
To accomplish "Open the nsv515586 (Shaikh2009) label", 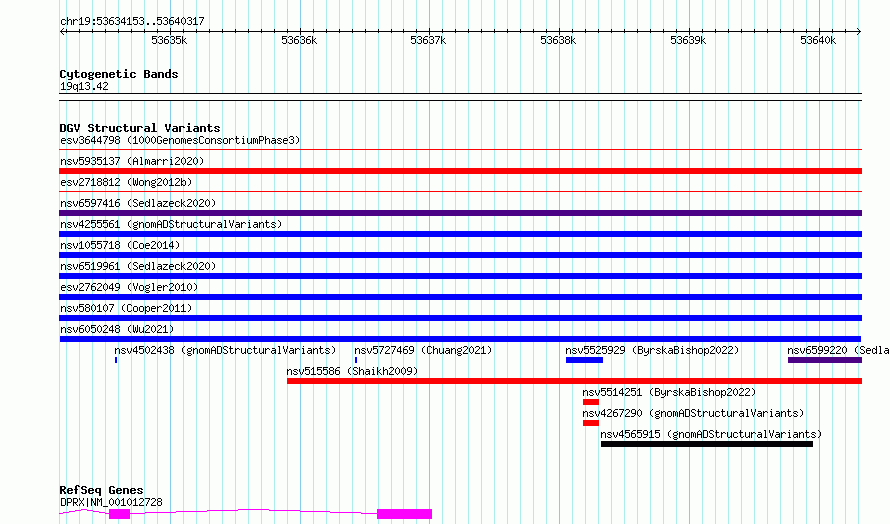I will [352, 371].
